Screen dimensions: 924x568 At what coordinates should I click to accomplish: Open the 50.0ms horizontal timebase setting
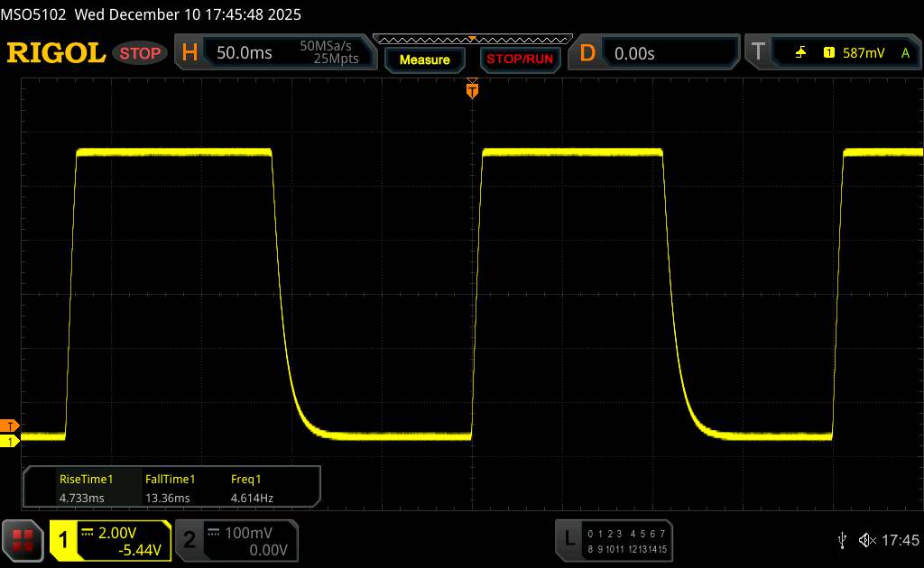point(245,53)
